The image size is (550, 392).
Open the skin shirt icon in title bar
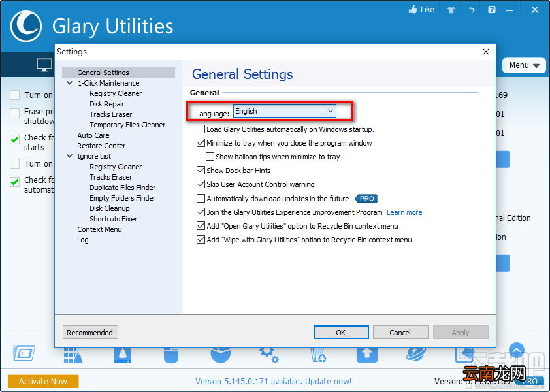[451, 10]
